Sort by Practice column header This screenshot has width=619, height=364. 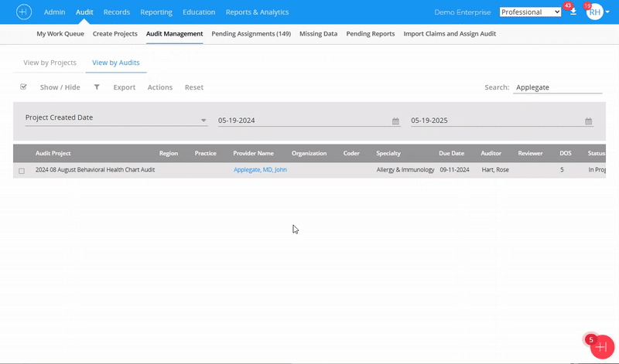pos(205,154)
